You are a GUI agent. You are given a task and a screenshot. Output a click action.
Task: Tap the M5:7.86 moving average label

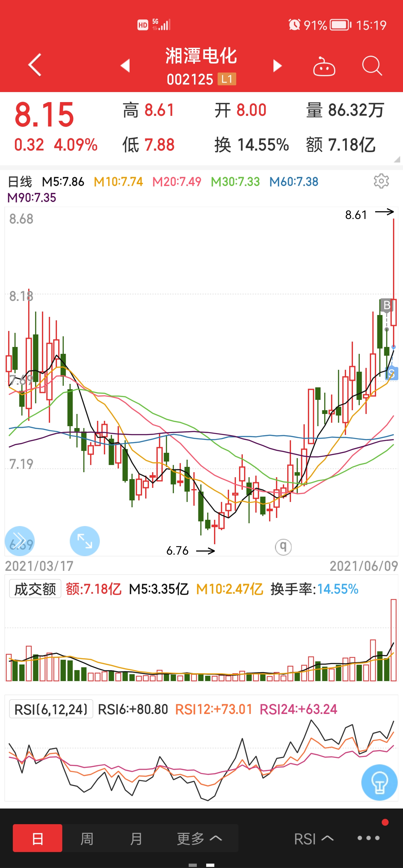63,182
